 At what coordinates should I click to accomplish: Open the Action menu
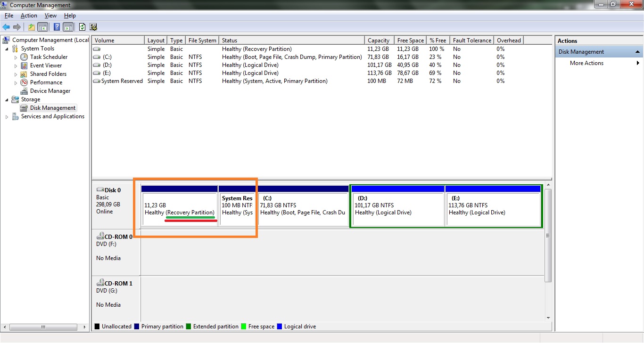click(29, 16)
